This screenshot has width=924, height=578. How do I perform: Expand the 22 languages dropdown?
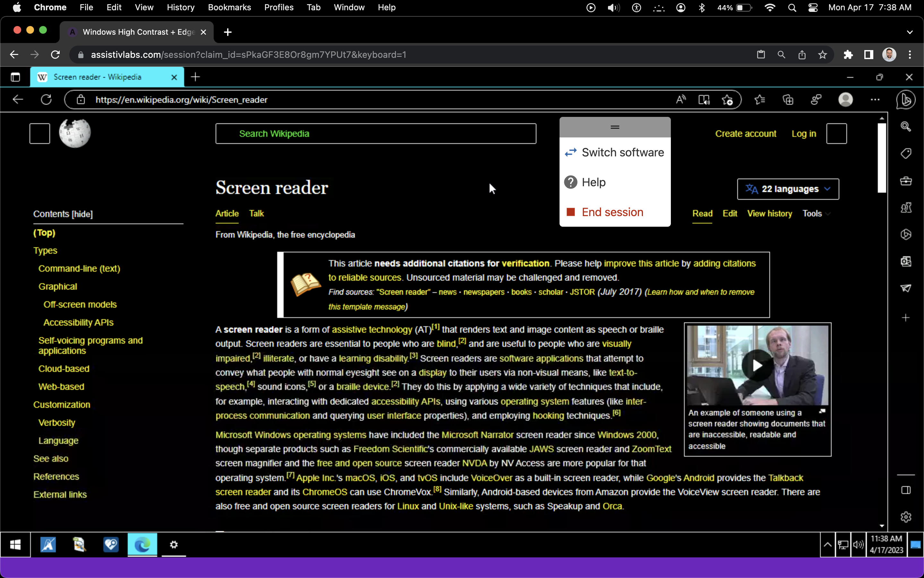point(788,189)
